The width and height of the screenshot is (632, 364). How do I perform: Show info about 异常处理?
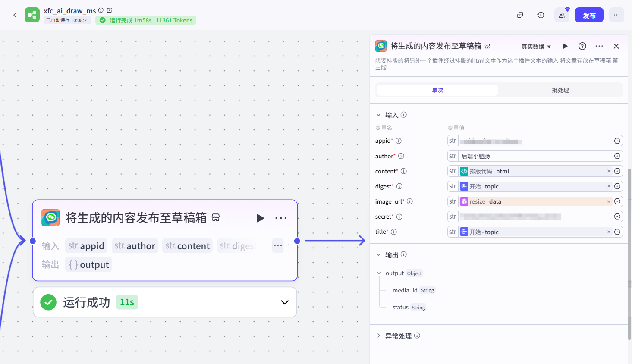click(417, 336)
